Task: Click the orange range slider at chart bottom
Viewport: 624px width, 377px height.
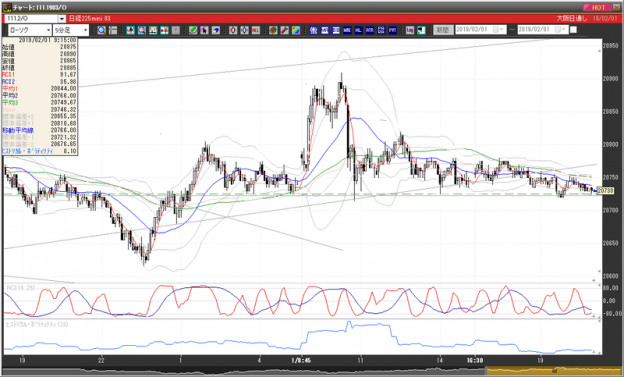Action: pos(554,371)
